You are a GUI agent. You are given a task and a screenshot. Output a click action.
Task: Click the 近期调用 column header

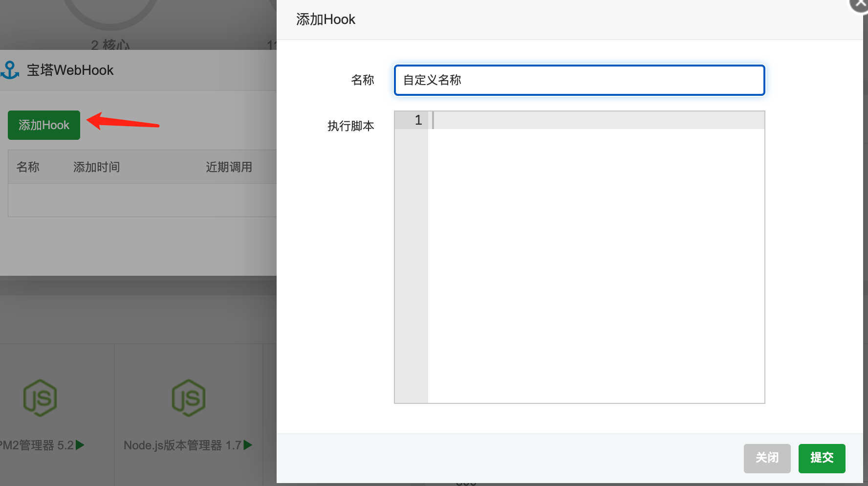click(229, 167)
